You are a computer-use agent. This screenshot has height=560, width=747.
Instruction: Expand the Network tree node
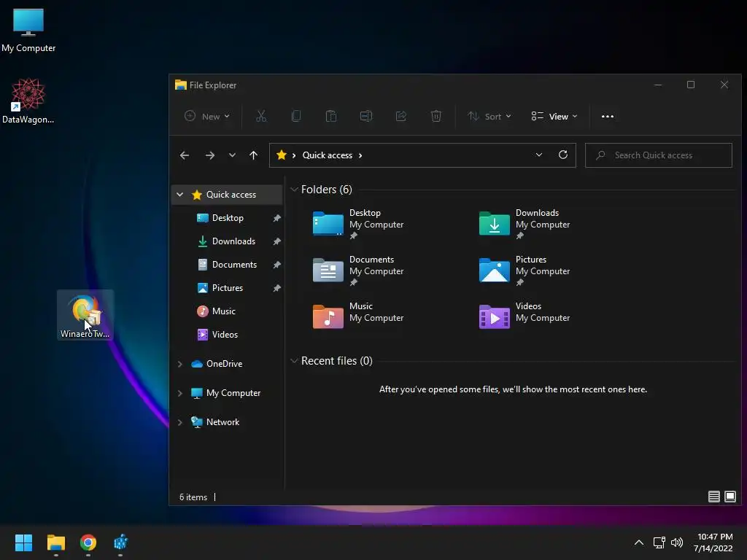point(179,422)
